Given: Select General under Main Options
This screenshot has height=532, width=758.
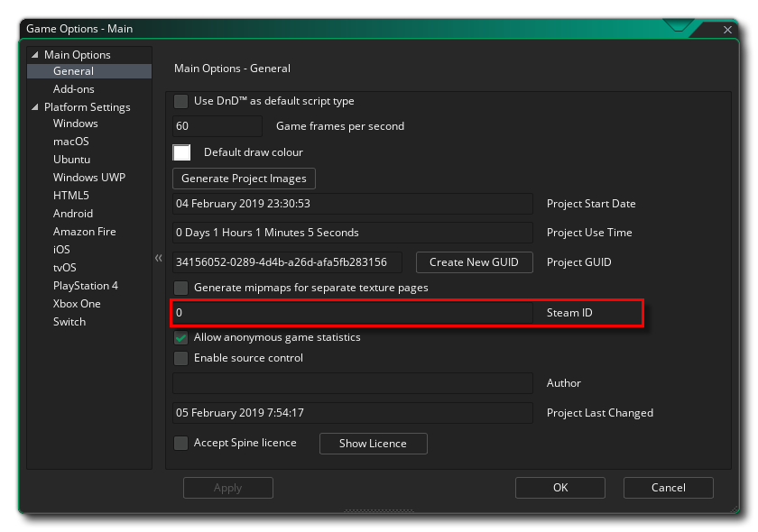Looking at the screenshot, I should (89, 71).
